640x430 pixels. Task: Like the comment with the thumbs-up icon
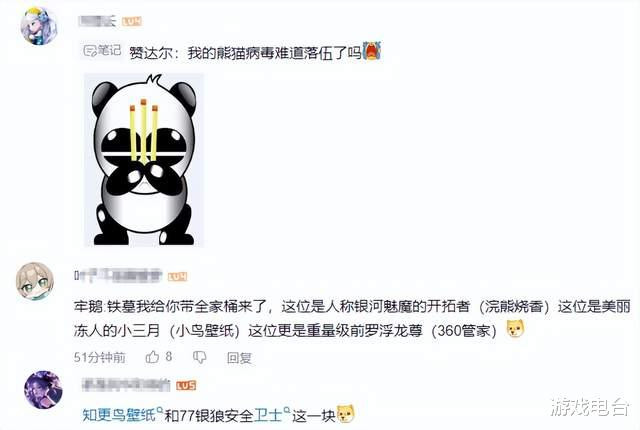(x=152, y=357)
